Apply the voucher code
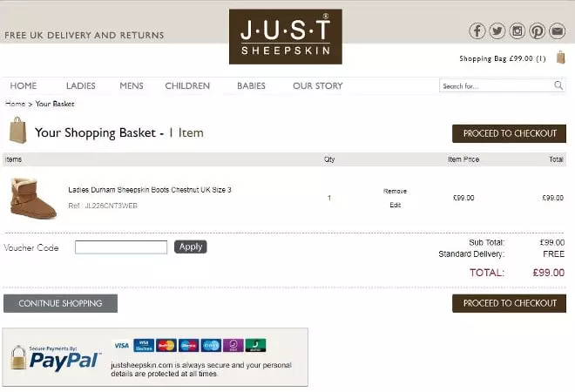575x392 pixels. click(x=190, y=247)
